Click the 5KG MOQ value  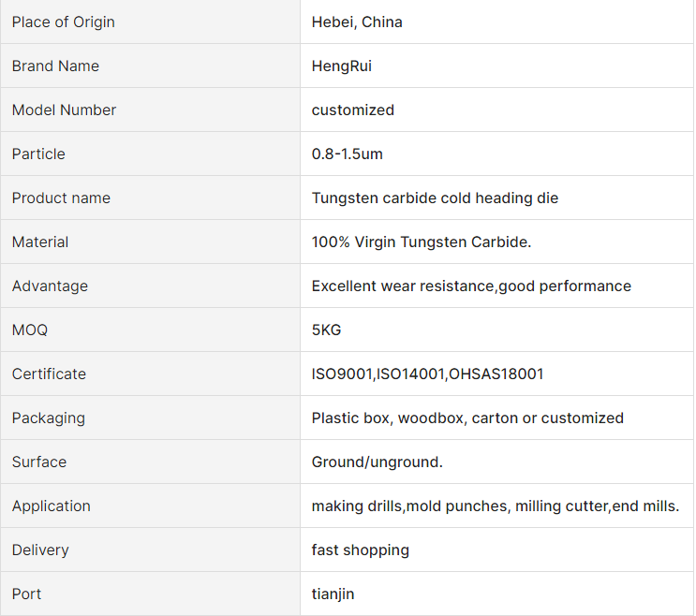pyautogui.click(x=326, y=330)
